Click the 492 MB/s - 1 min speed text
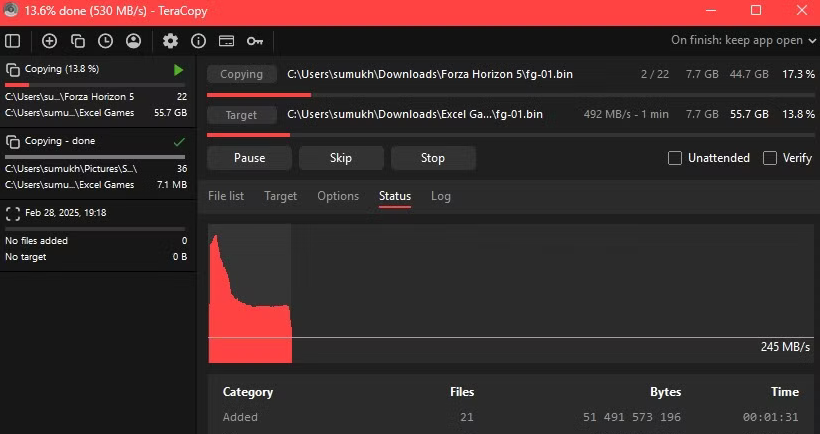This screenshot has width=820, height=434. click(626, 114)
